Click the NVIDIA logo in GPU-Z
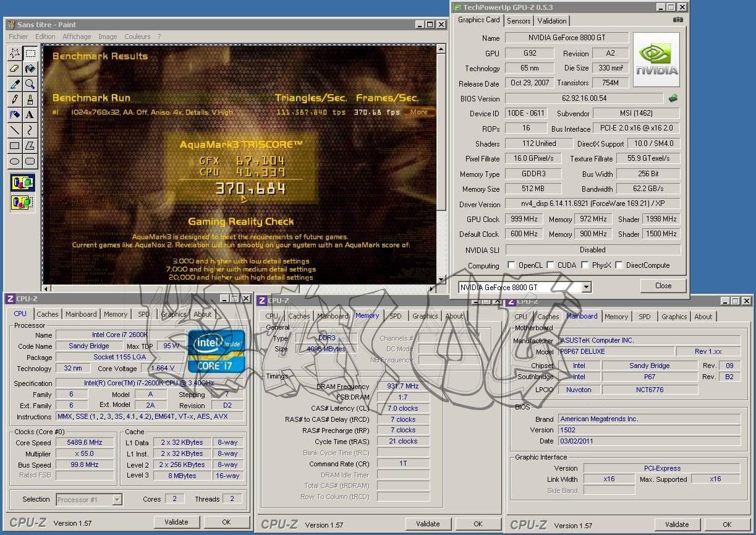Screen dimensions: 756x535 (x=656, y=59)
